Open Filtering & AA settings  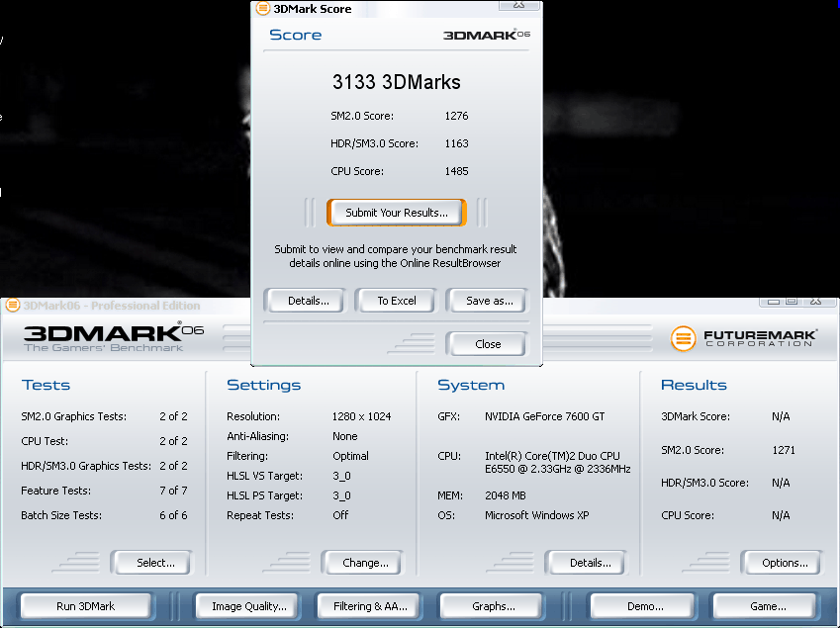coord(371,606)
